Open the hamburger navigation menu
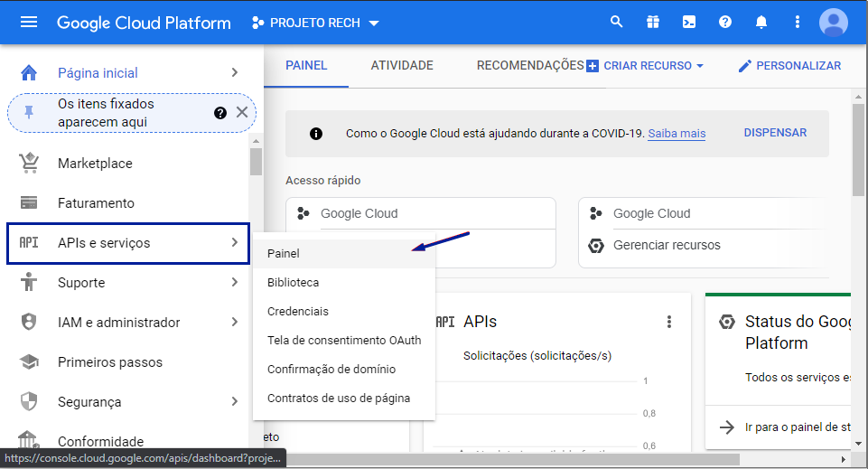This screenshot has height=469, width=868. pos(29,22)
